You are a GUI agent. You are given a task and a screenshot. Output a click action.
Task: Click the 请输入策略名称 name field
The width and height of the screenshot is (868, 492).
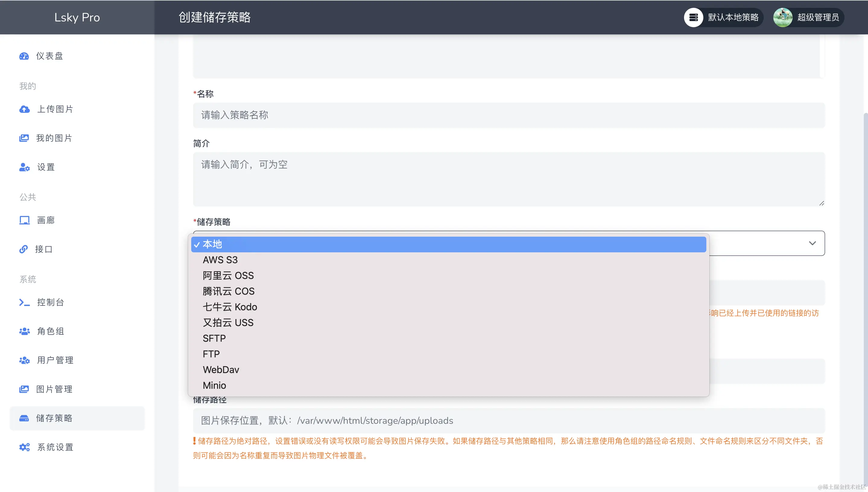[x=508, y=115]
